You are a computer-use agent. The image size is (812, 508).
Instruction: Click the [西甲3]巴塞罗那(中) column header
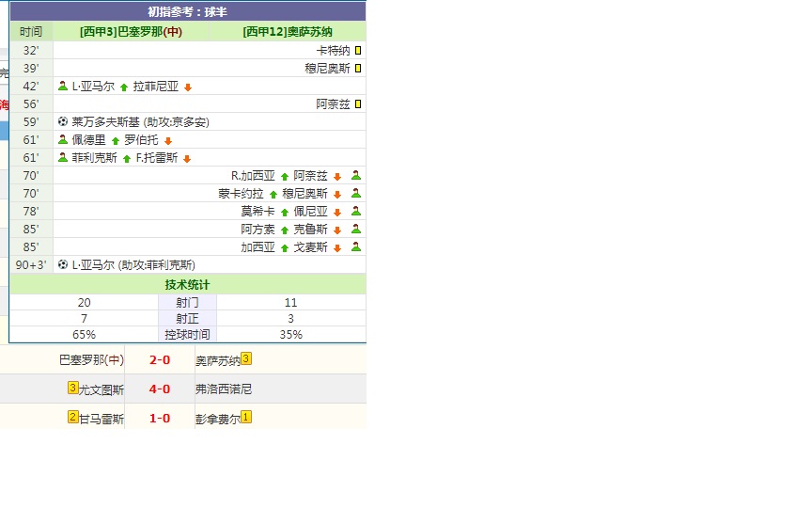(x=131, y=32)
